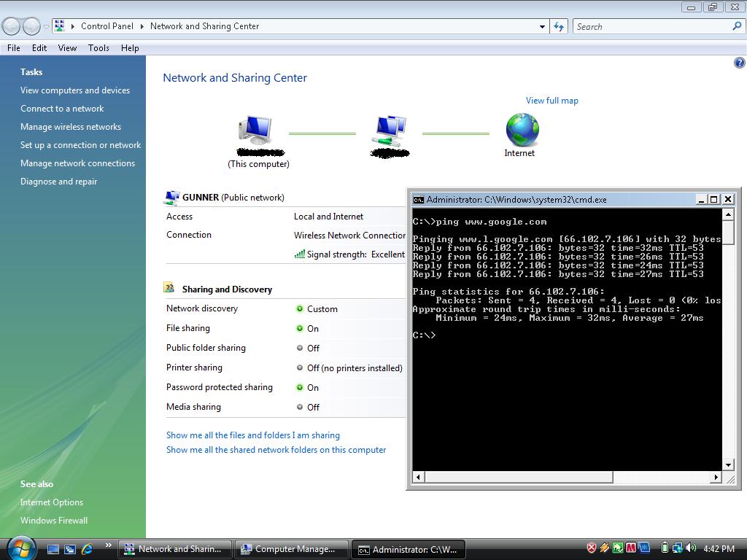Open the Tools menu
The width and height of the screenshot is (747, 560).
coord(98,48)
